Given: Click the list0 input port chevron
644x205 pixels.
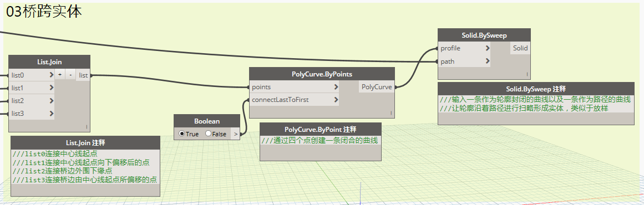Looking at the screenshot, I should click(x=52, y=75).
